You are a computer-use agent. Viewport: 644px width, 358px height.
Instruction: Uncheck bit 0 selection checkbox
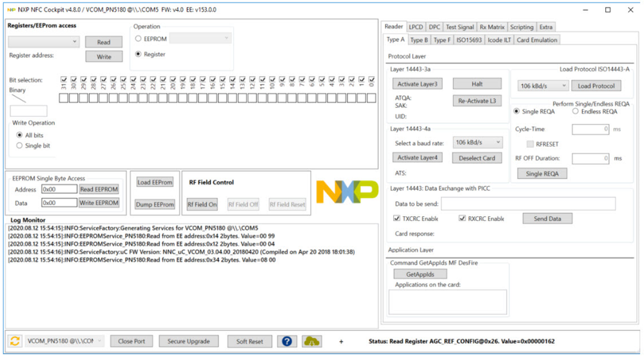pos(372,79)
